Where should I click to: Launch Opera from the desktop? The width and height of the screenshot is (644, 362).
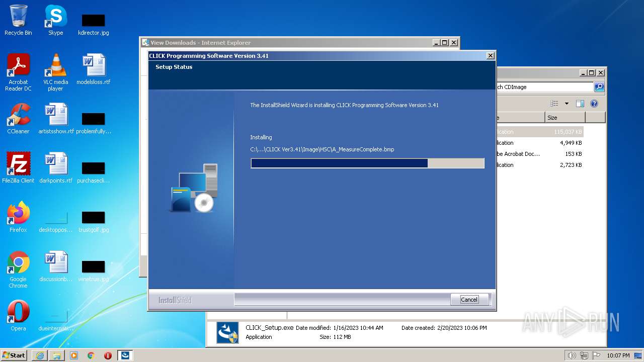[18, 316]
